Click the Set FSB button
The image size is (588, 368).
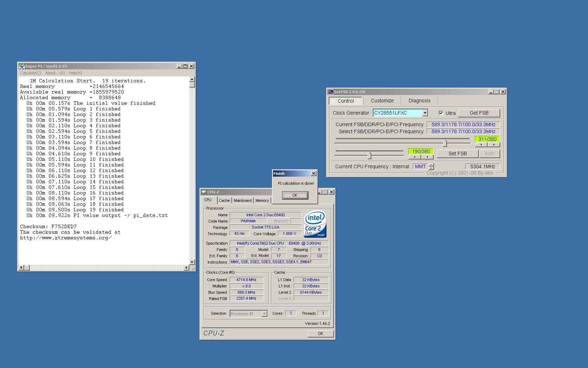pos(457,154)
